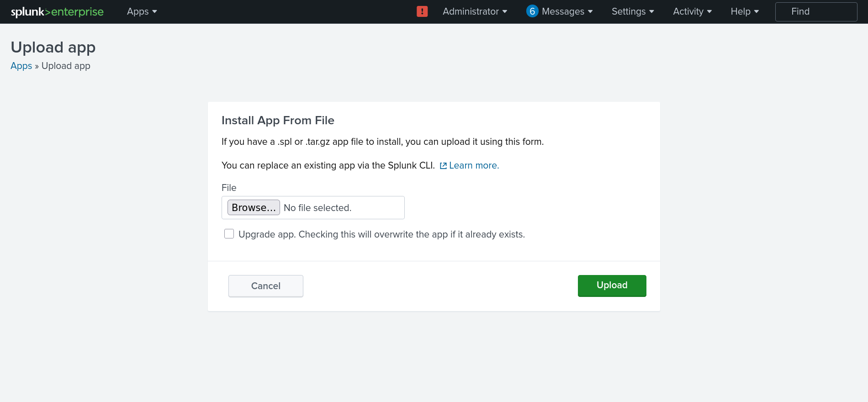Cancel the app upload
868x402 pixels.
click(266, 286)
